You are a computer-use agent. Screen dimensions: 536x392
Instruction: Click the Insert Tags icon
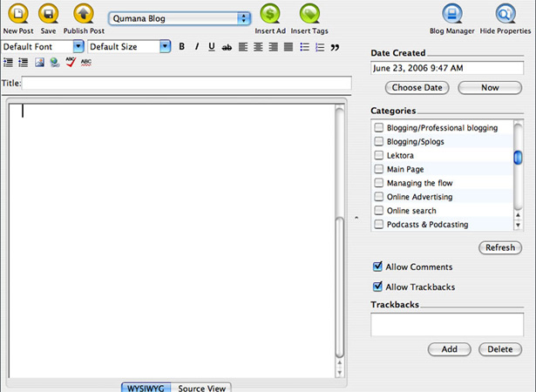click(309, 14)
